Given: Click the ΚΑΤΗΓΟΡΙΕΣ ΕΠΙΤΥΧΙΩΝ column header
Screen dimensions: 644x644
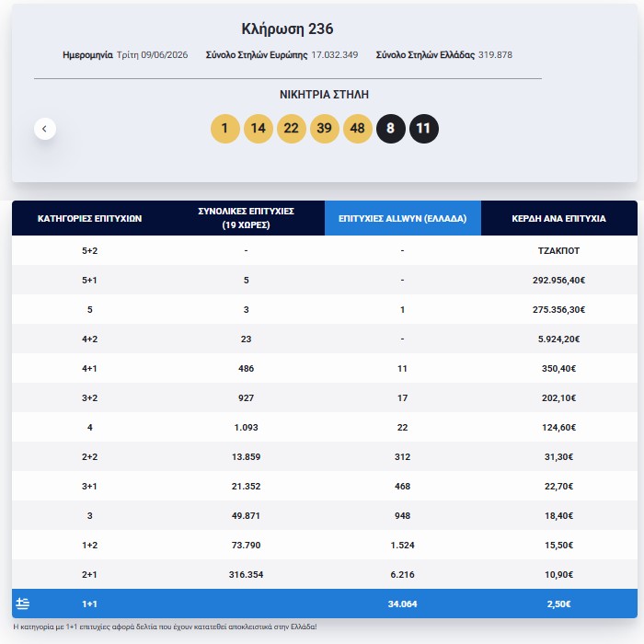Looking at the screenshot, I should [89, 218].
